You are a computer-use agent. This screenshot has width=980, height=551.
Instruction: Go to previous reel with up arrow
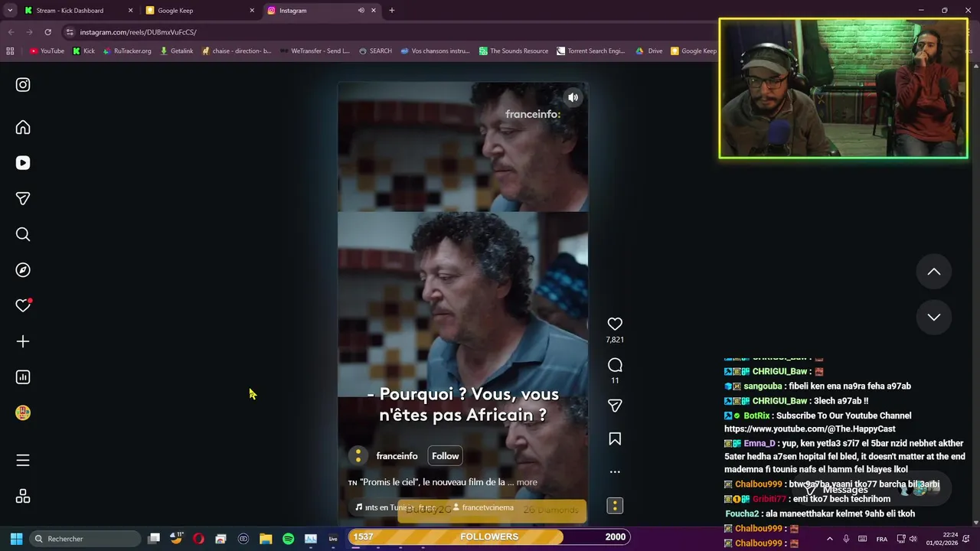934,272
